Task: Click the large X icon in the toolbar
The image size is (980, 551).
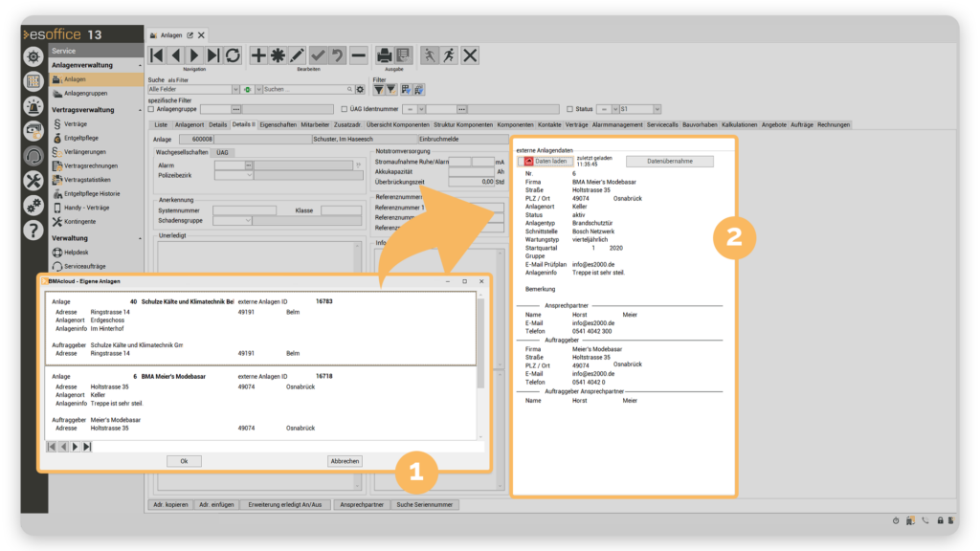Action: (470, 55)
